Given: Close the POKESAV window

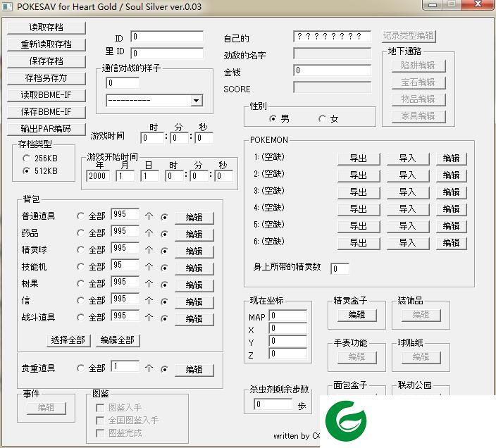Looking at the screenshot, I should [478, 4].
